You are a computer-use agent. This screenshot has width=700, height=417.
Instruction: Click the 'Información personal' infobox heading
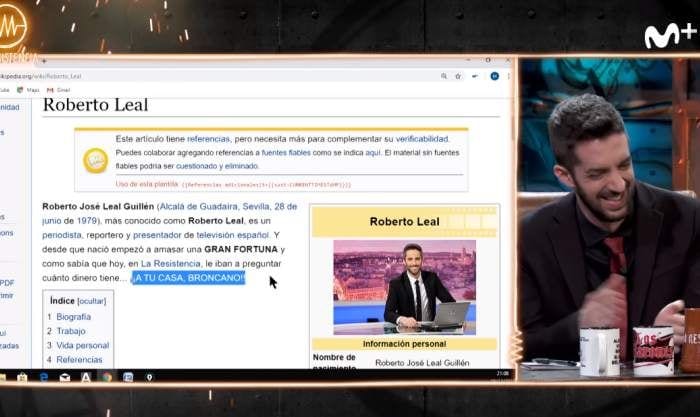click(x=404, y=344)
